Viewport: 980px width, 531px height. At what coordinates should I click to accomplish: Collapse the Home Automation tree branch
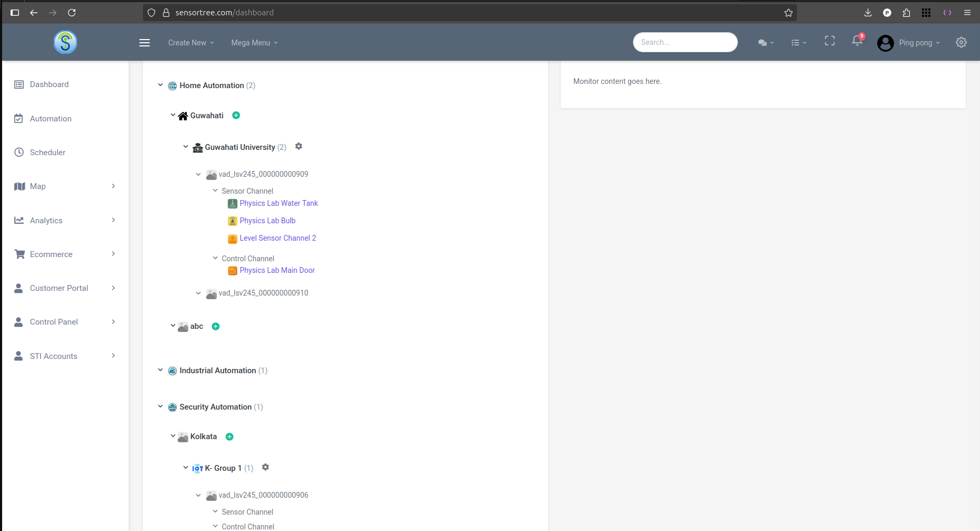pyautogui.click(x=160, y=84)
